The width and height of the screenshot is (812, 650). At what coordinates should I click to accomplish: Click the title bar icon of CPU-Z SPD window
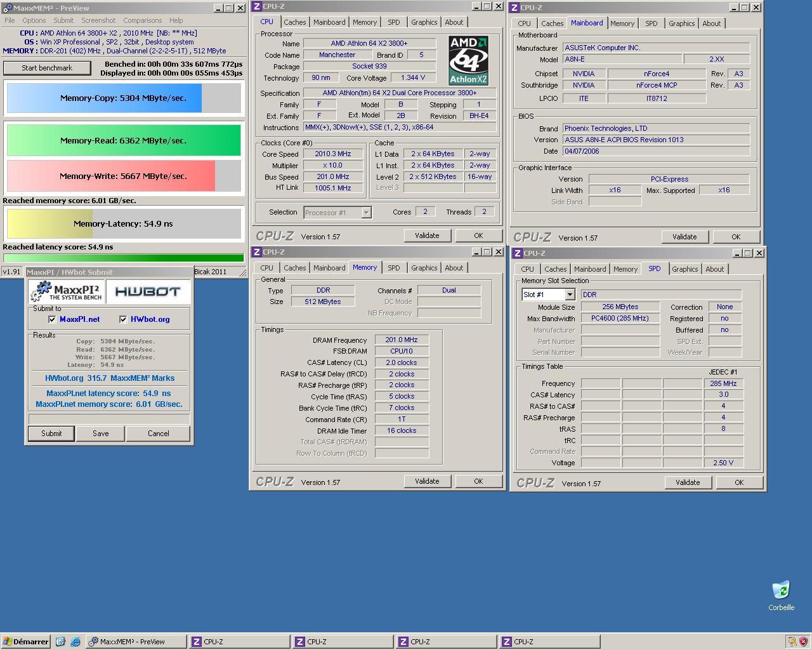pyautogui.click(x=517, y=253)
